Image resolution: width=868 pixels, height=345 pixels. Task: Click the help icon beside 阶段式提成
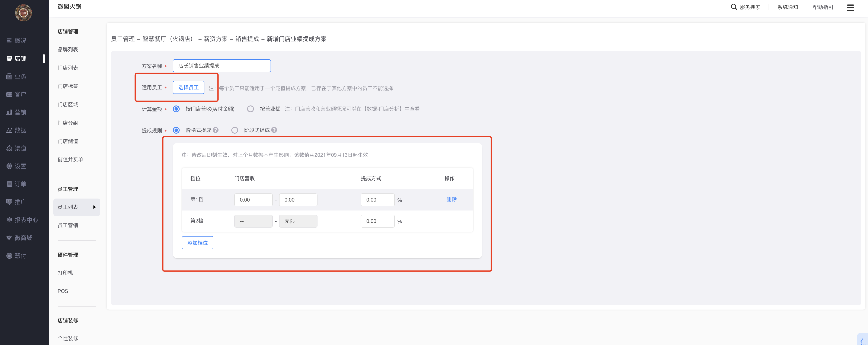[274, 130]
